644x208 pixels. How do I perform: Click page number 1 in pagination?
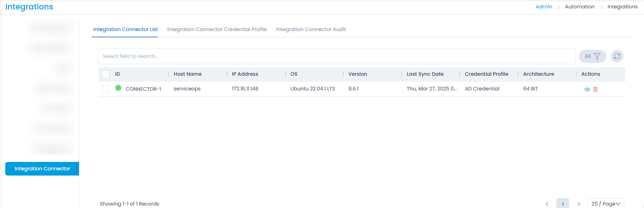coord(562,204)
